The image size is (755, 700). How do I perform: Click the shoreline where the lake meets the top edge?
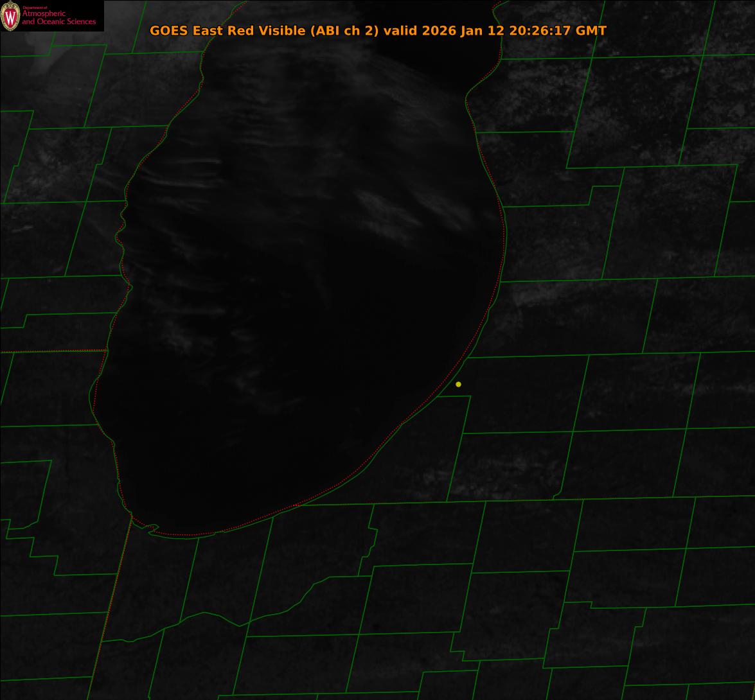495,5
